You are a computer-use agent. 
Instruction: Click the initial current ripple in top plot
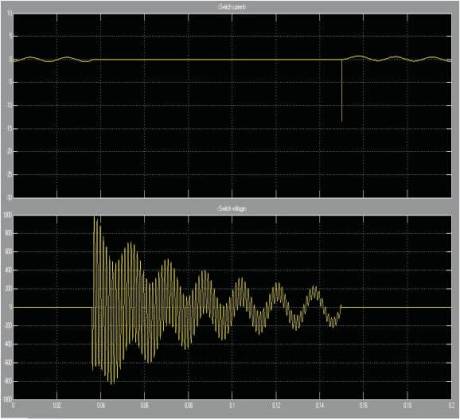tap(54, 59)
